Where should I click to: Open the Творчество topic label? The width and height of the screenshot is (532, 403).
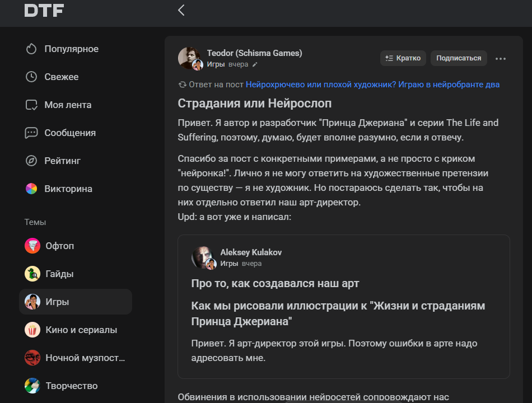(72, 386)
